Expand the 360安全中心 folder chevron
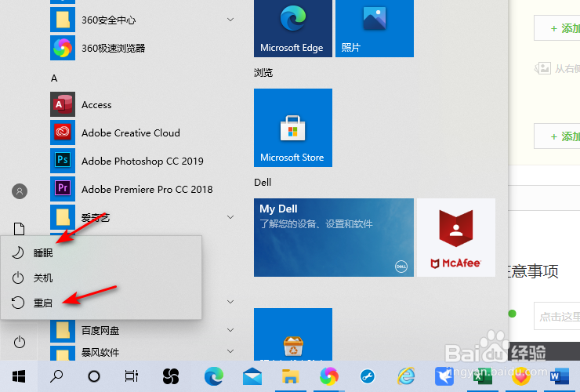 pos(230,20)
